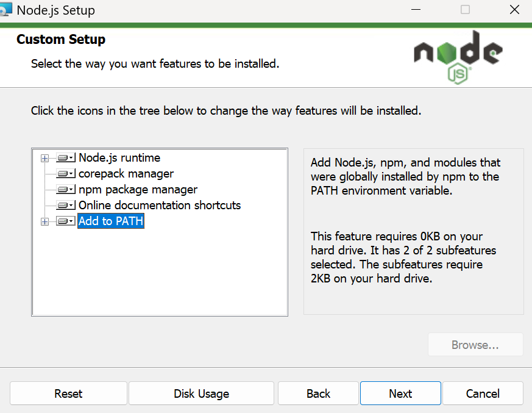Click text 'Select the way you want features'
Viewport: 532px width, 413px height.
pyautogui.click(x=155, y=64)
